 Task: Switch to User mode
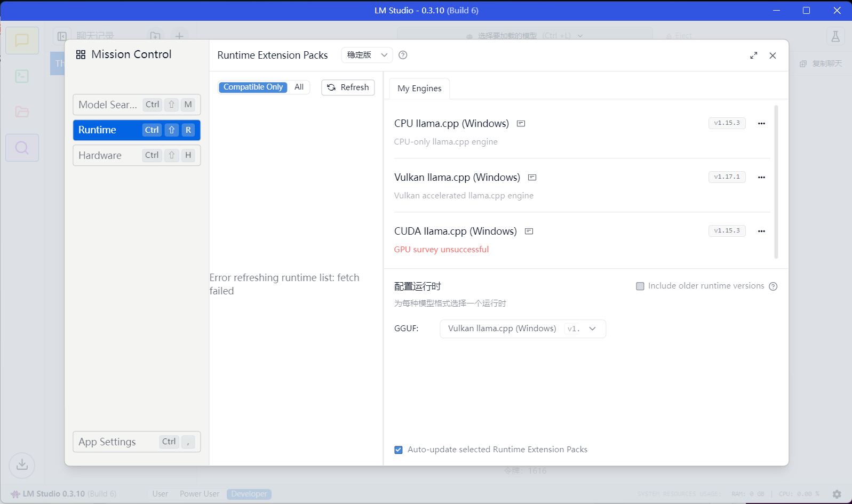click(160, 494)
